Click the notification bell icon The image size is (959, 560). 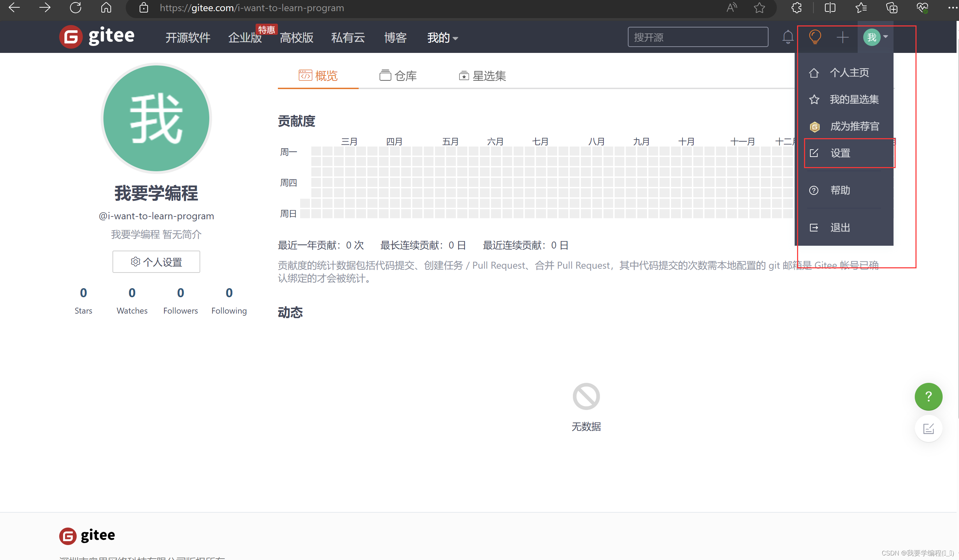[x=788, y=37]
